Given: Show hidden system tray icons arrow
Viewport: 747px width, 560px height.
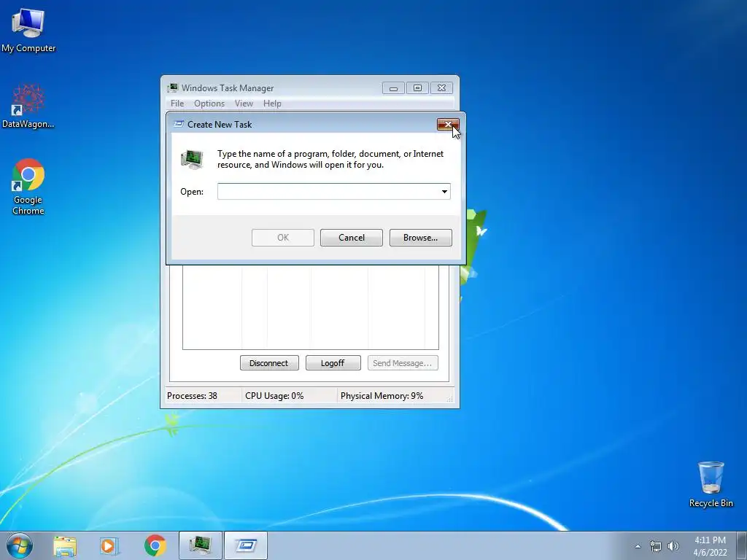Looking at the screenshot, I should point(638,546).
